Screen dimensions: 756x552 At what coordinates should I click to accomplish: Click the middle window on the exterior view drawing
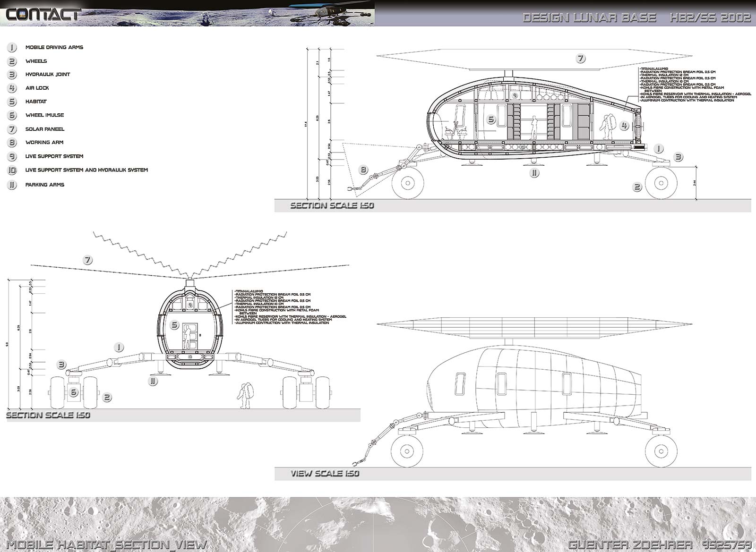pos(501,384)
